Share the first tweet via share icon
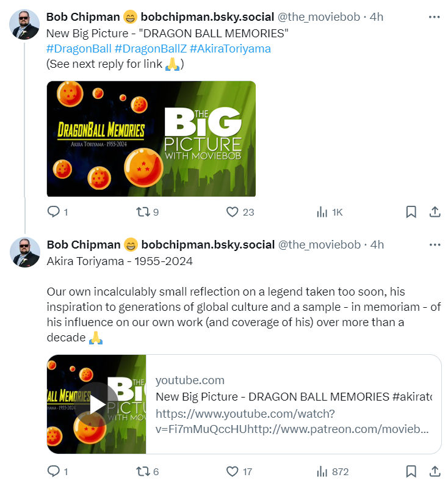Screen dimensions: 448x480 click(435, 211)
